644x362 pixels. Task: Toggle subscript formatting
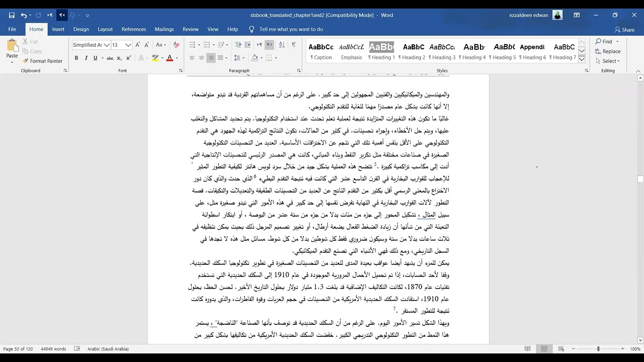coord(119,58)
